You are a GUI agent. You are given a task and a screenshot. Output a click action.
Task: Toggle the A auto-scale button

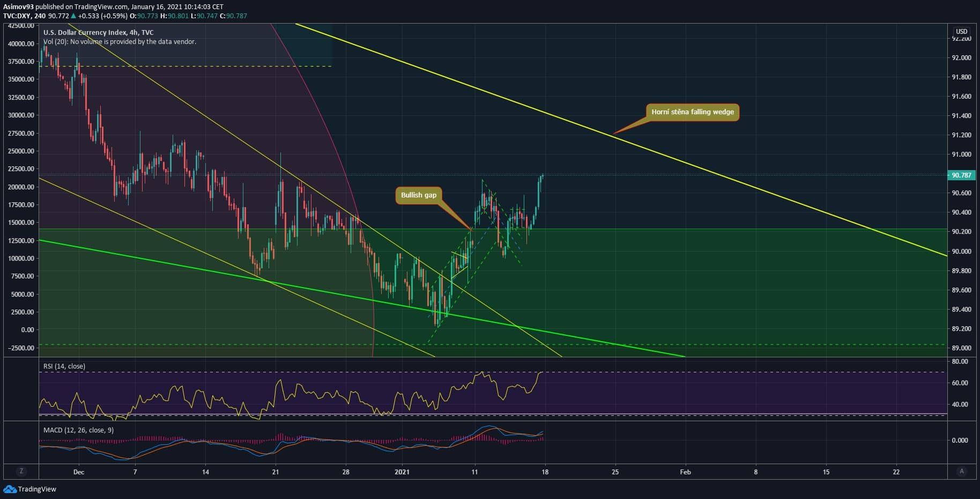pyautogui.click(x=962, y=471)
